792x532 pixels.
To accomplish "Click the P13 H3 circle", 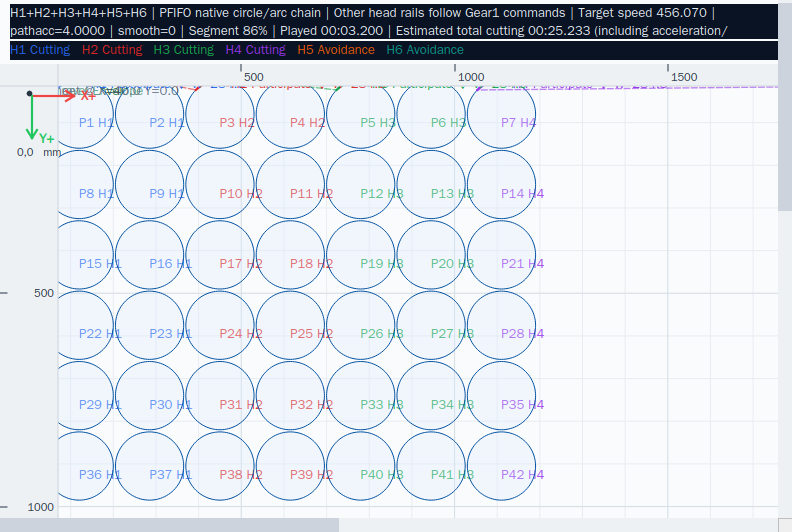I will point(431,184).
